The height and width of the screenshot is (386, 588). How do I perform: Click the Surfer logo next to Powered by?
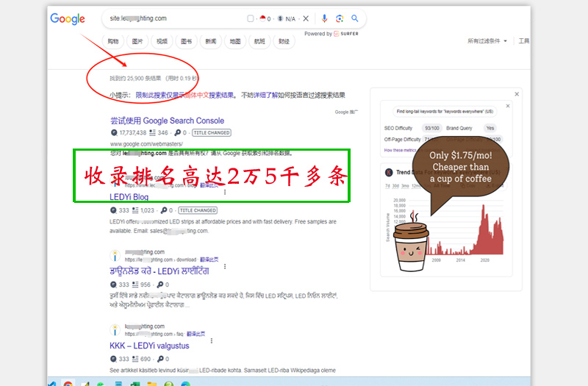(346, 34)
